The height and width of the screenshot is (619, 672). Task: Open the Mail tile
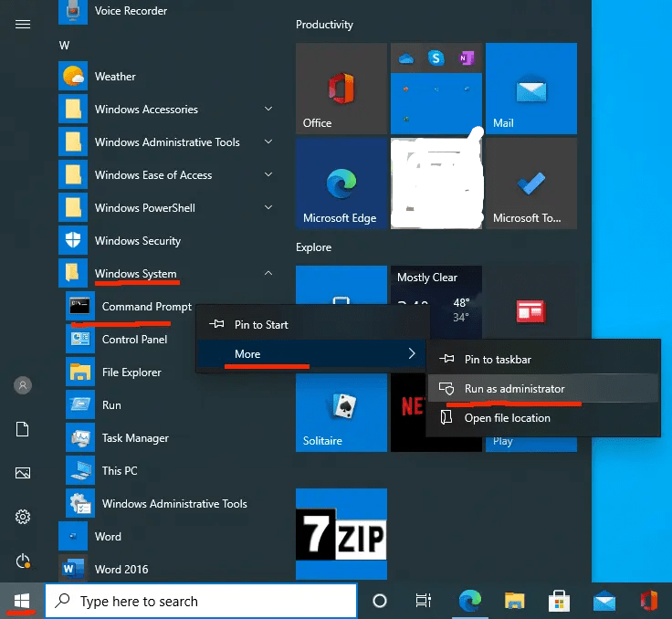531,89
